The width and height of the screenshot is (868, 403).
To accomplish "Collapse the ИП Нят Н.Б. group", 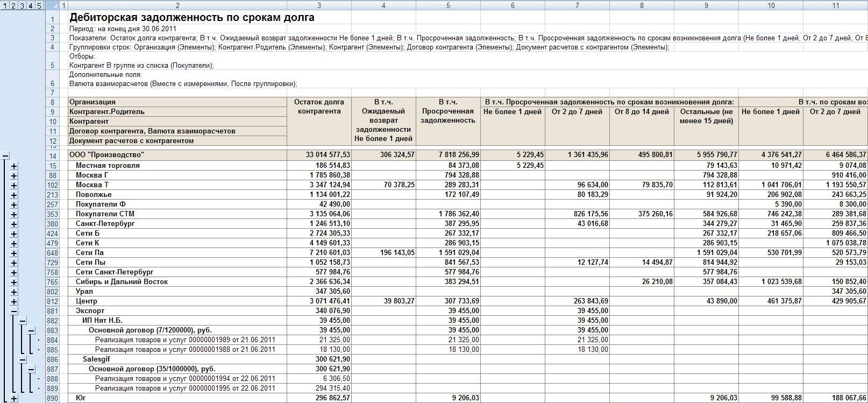I will click(23, 321).
